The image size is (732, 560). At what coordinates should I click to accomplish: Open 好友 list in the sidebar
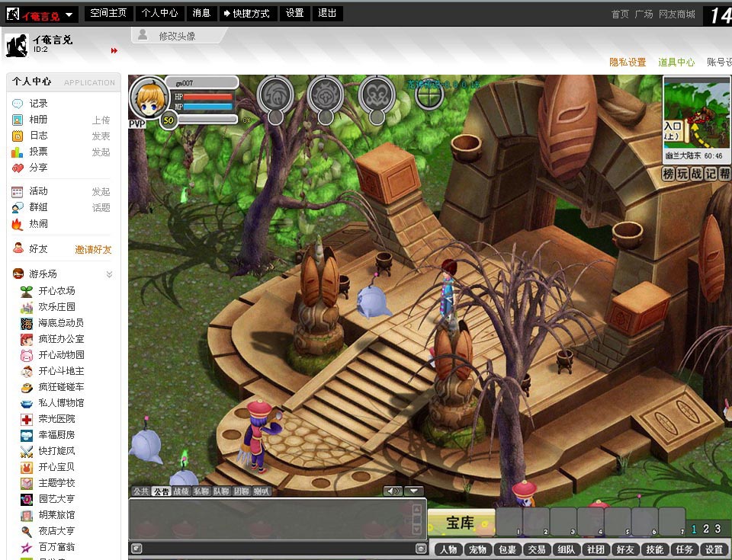coord(38,248)
